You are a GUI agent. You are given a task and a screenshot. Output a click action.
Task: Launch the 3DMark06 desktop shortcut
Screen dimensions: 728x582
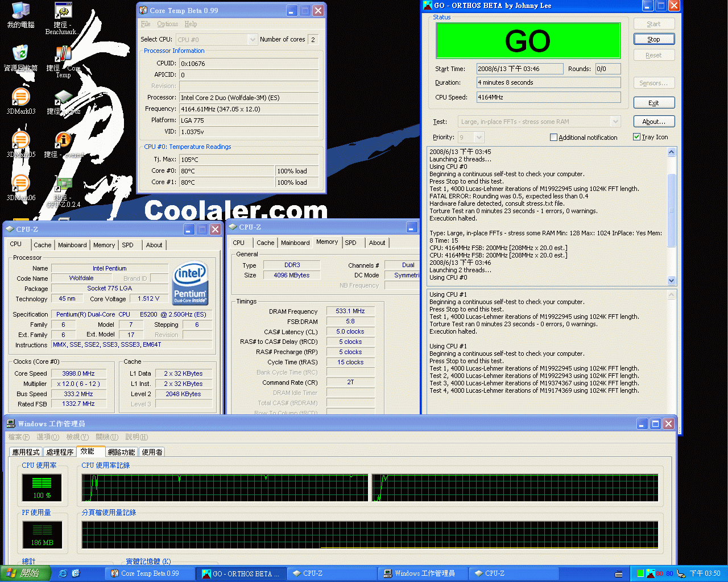click(x=20, y=188)
